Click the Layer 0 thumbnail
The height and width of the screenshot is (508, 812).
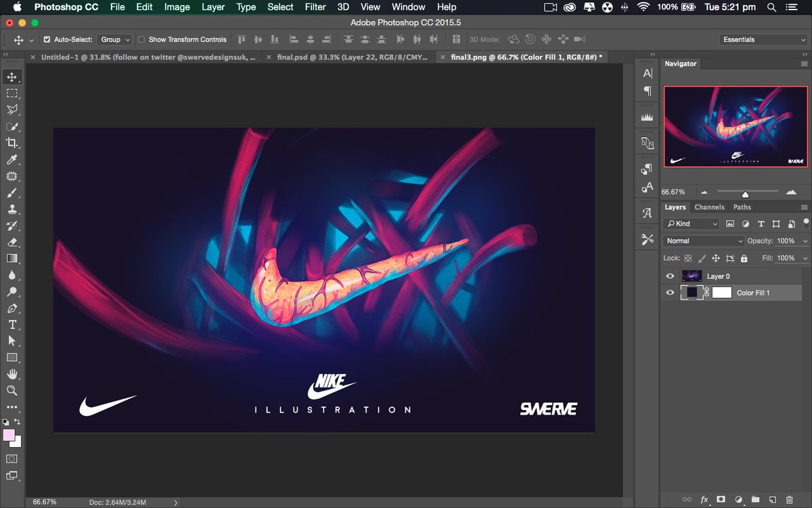[692, 276]
